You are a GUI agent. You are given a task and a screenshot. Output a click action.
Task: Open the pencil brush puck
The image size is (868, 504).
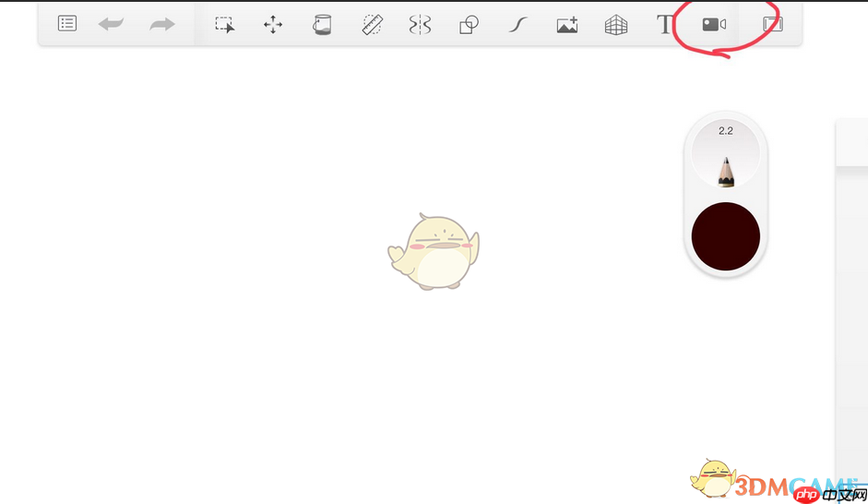click(x=726, y=154)
